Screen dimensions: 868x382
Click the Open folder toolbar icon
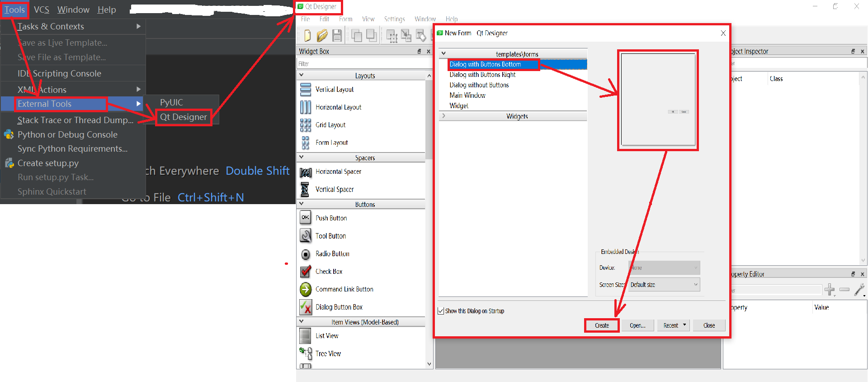click(x=322, y=35)
